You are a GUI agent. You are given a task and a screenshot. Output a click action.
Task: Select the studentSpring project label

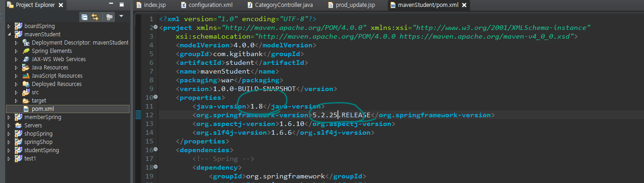click(x=42, y=150)
